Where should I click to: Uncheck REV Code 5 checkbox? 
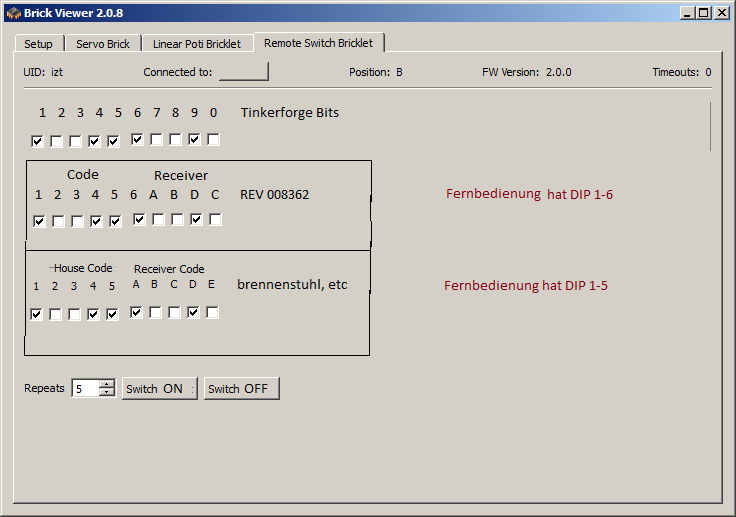(x=115, y=221)
